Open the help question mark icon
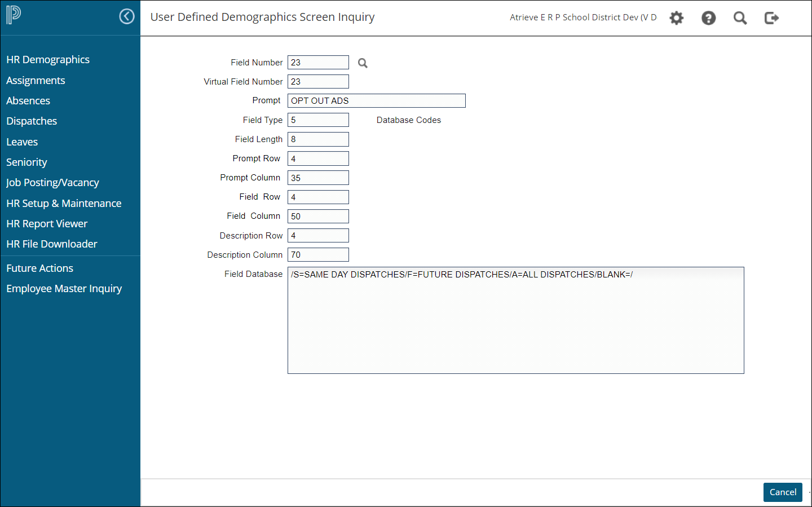The width and height of the screenshot is (812, 507). pos(708,18)
